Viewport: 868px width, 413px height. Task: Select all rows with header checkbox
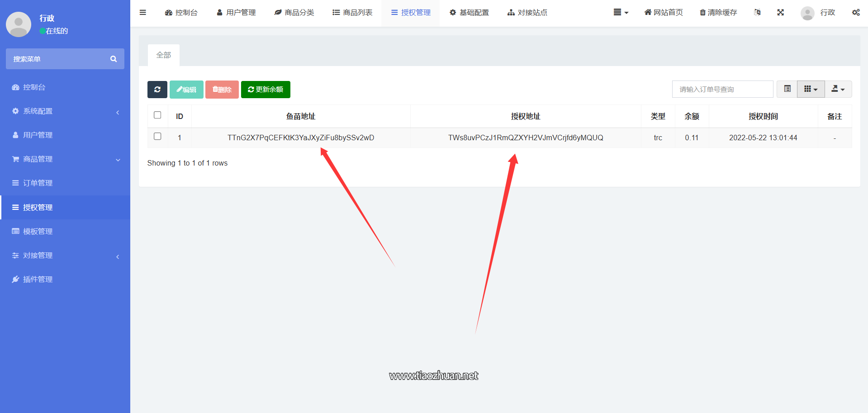[x=157, y=115]
